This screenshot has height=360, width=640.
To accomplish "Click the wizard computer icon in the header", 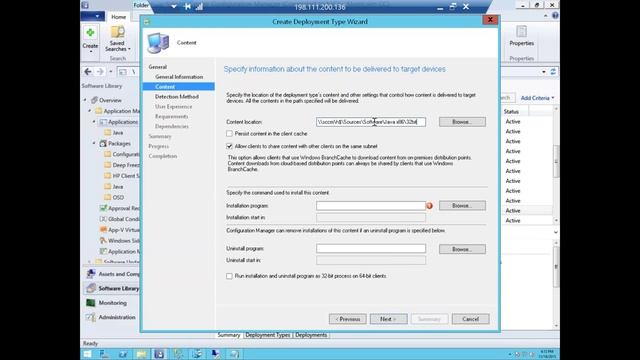I will (158, 43).
